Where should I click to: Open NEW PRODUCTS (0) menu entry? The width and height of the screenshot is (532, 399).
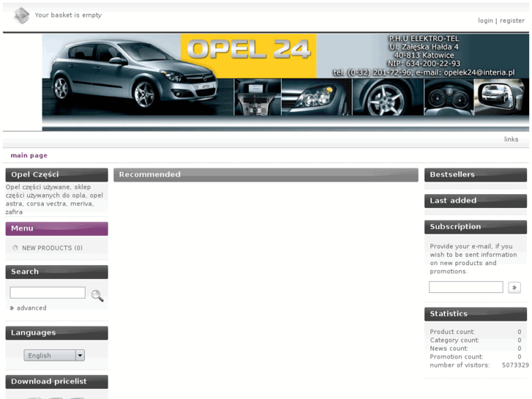click(x=52, y=248)
